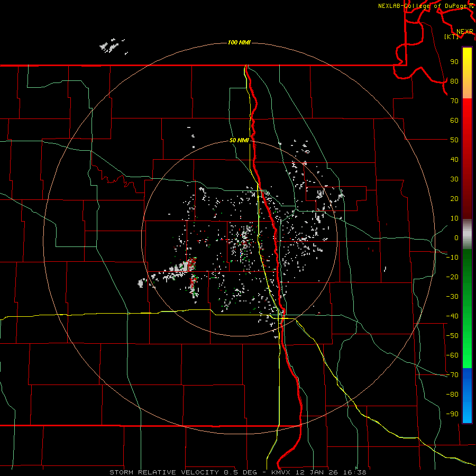Click the 0.5 DEG elevation text

tap(241, 472)
